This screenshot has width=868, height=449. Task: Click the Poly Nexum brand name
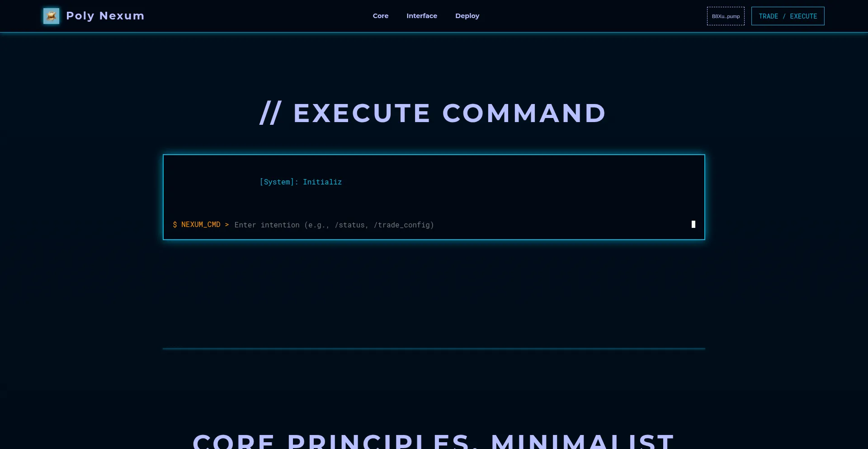point(105,16)
